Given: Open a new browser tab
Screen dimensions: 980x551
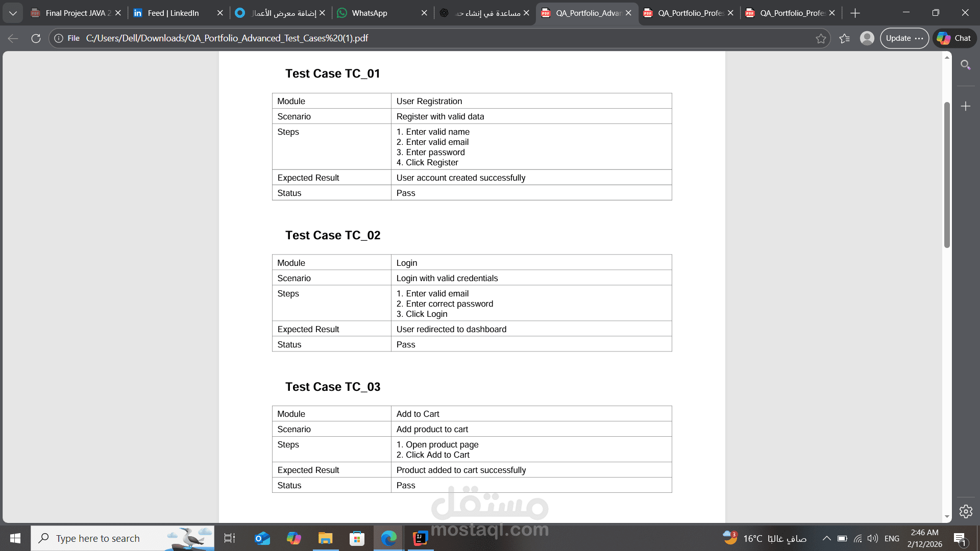Looking at the screenshot, I should coord(855,13).
